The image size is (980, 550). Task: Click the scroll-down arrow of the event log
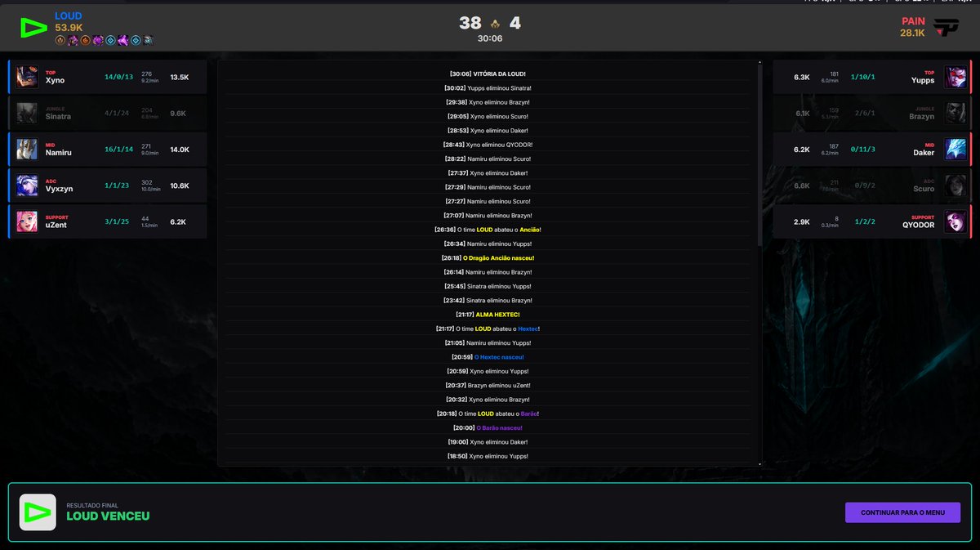[760, 463]
